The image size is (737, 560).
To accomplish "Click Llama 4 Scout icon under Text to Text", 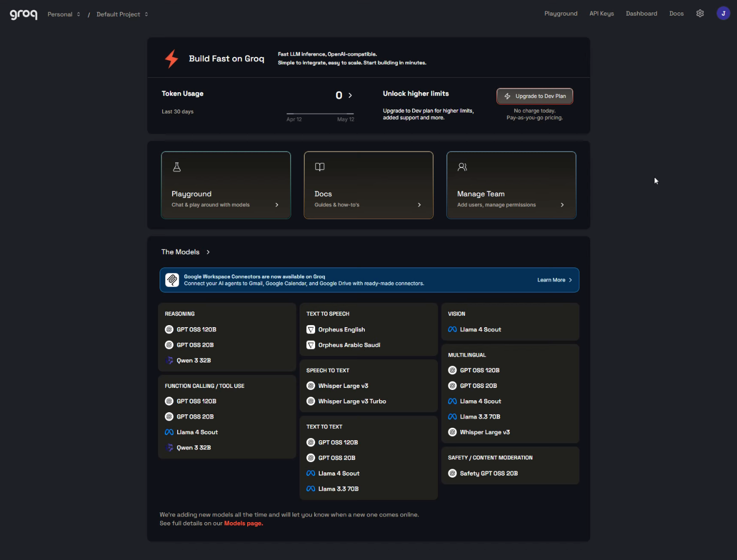I will [311, 473].
